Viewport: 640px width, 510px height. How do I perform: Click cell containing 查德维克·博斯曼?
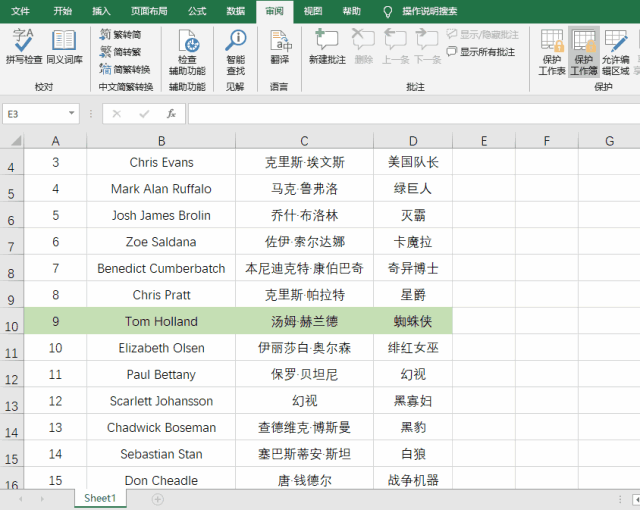[x=304, y=428]
